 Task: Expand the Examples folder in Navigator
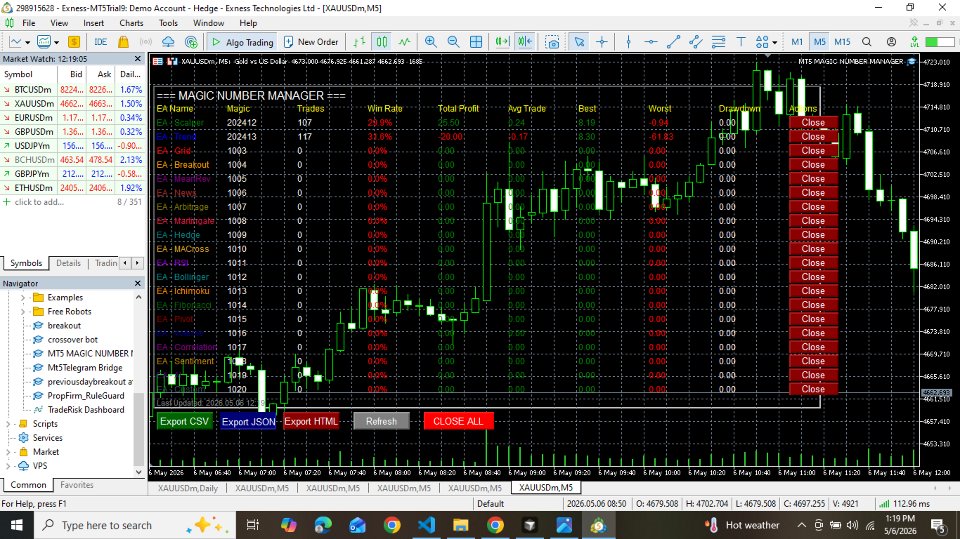coord(23,298)
